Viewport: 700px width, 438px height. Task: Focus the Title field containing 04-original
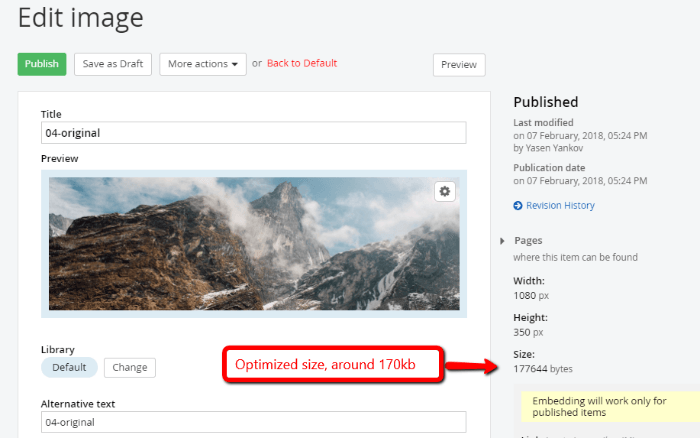[253, 133]
